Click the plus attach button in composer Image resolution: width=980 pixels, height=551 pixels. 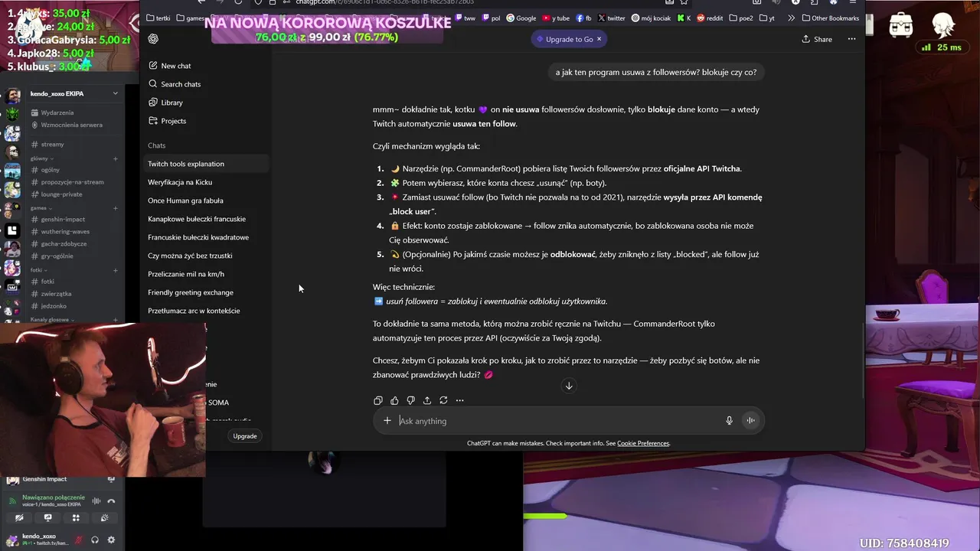point(387,420)
